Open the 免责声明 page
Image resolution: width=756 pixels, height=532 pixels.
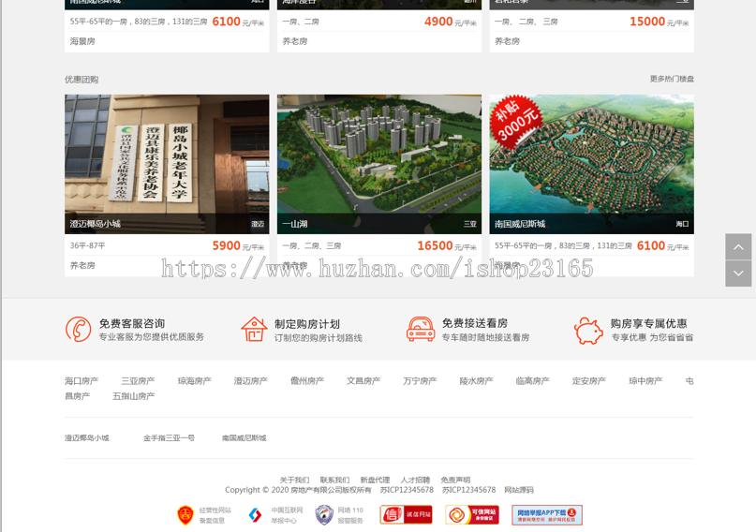455,480
